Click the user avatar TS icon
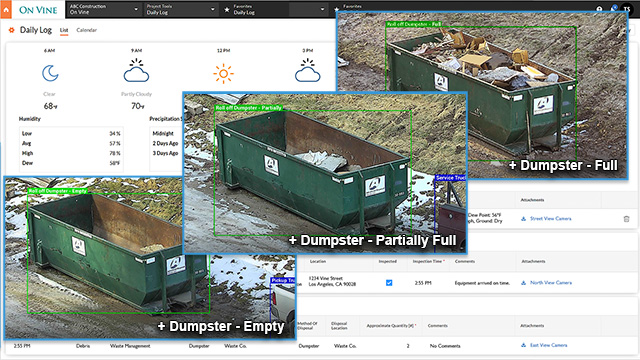This screenshot has height=360, width=640. 627,9
